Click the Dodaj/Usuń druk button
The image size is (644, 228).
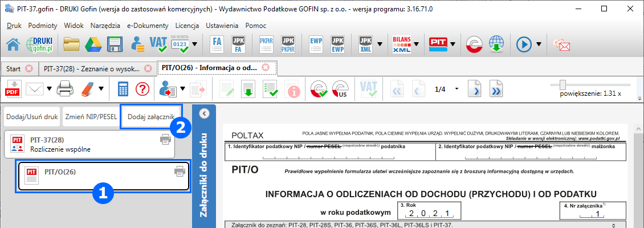[31, 117]
